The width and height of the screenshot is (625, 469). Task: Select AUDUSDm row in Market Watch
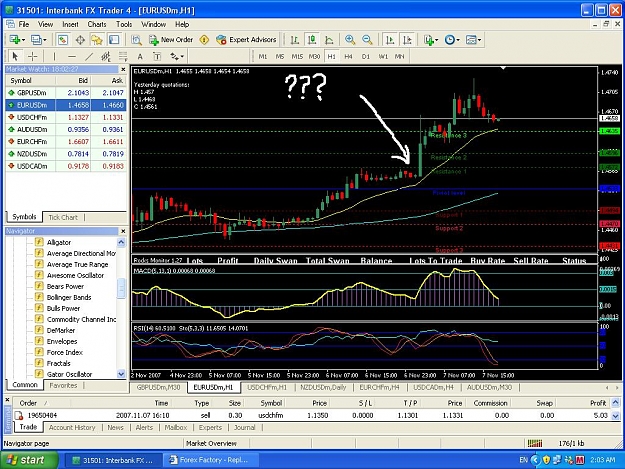click(66, 130)
